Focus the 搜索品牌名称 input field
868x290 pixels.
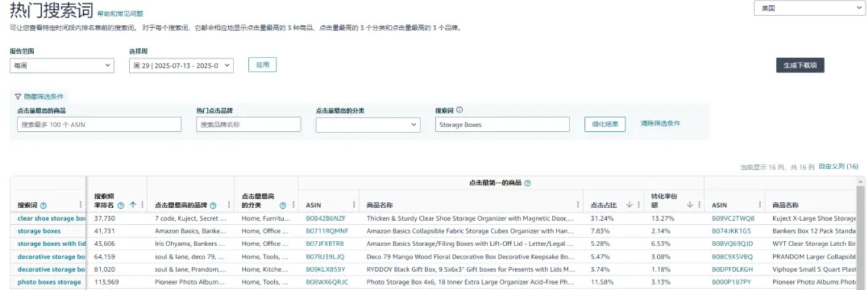coord(248,125)
